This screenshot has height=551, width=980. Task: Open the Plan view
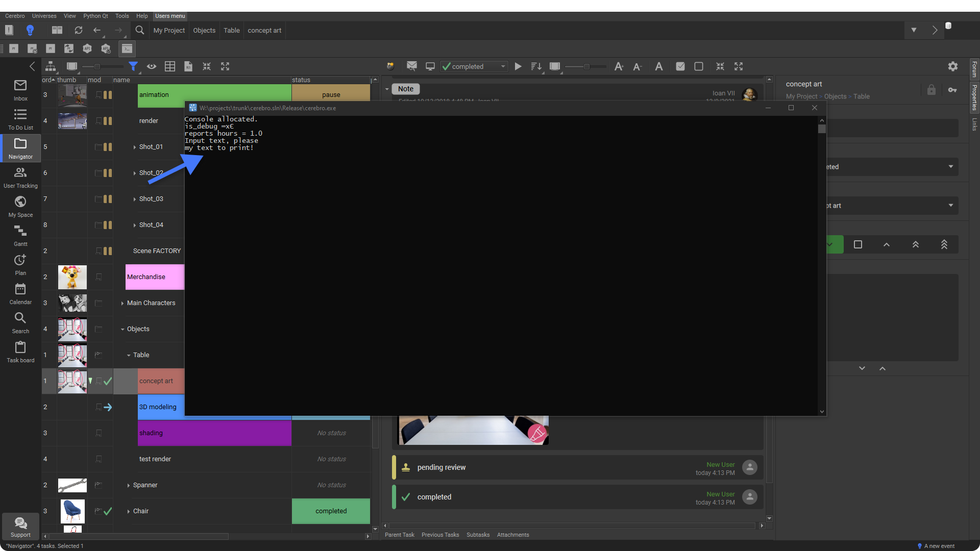pos(20,265)
